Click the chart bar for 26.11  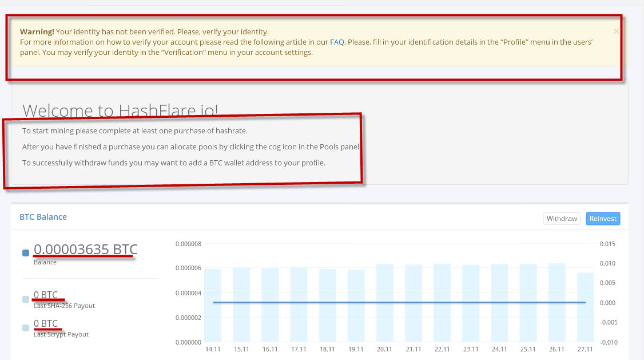(x=557, y=302)
